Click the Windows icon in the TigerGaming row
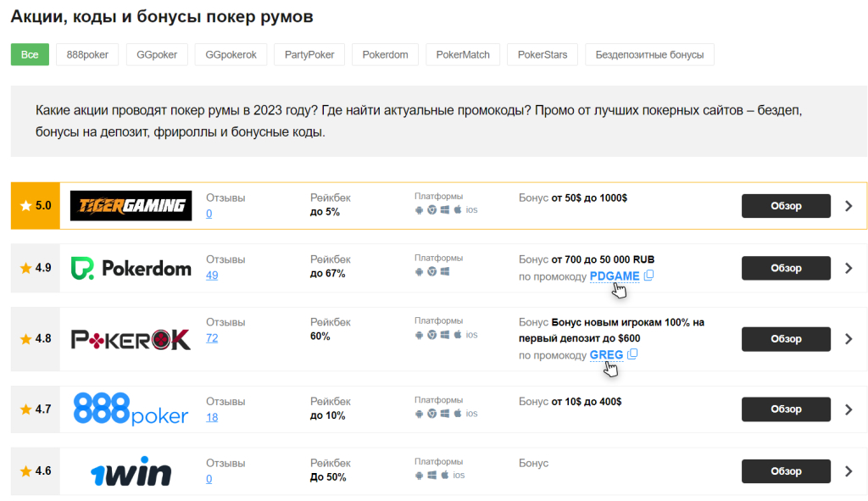 click(444, 210)
